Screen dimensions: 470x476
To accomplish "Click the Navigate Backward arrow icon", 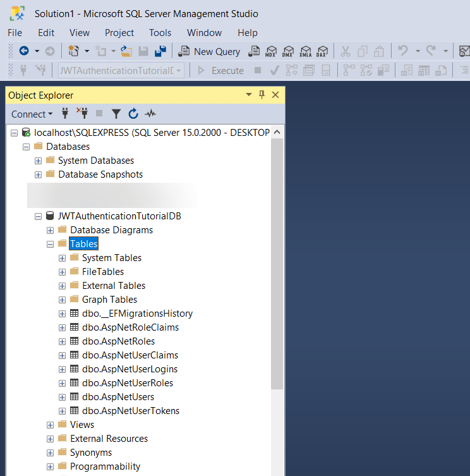I will (24, 51).
